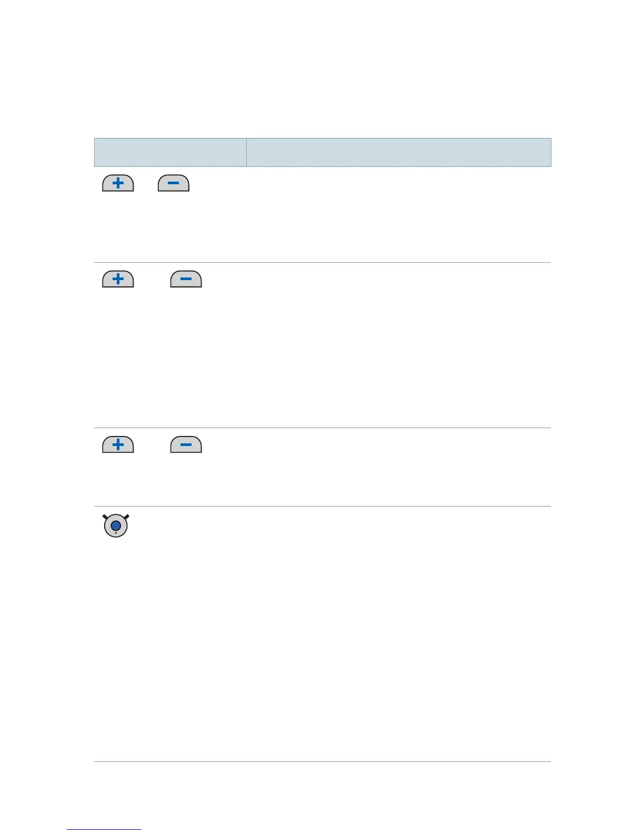Click the plus button in the first table row

[118, 183]
